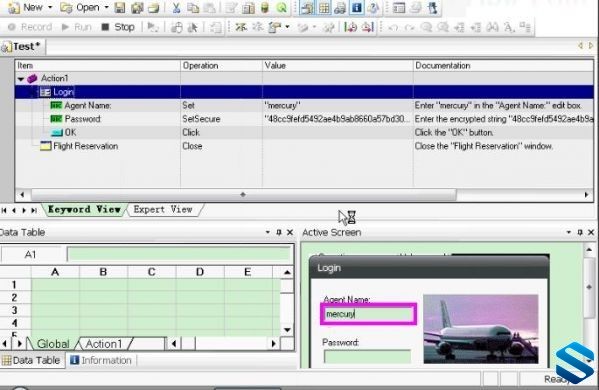Open the dropdown arrow beside New

50,7
